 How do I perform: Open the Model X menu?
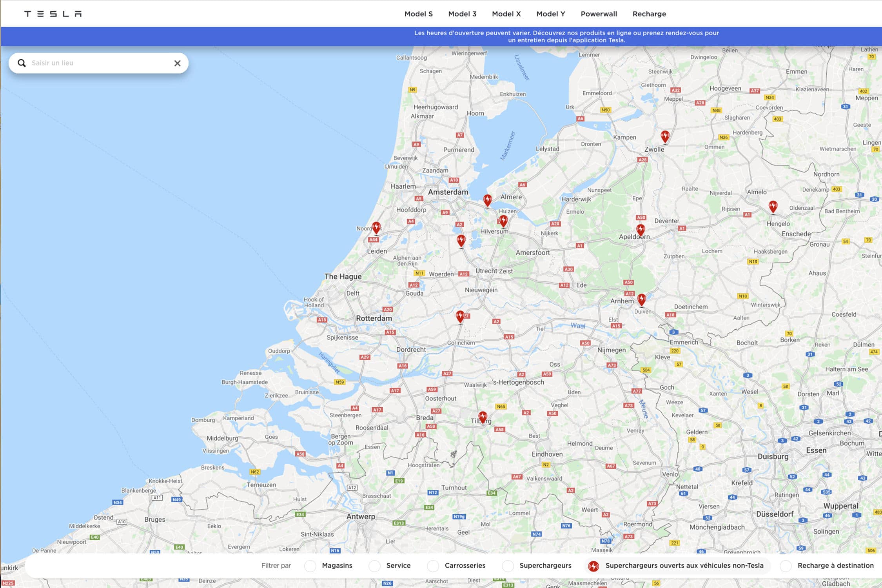[506, 14]
